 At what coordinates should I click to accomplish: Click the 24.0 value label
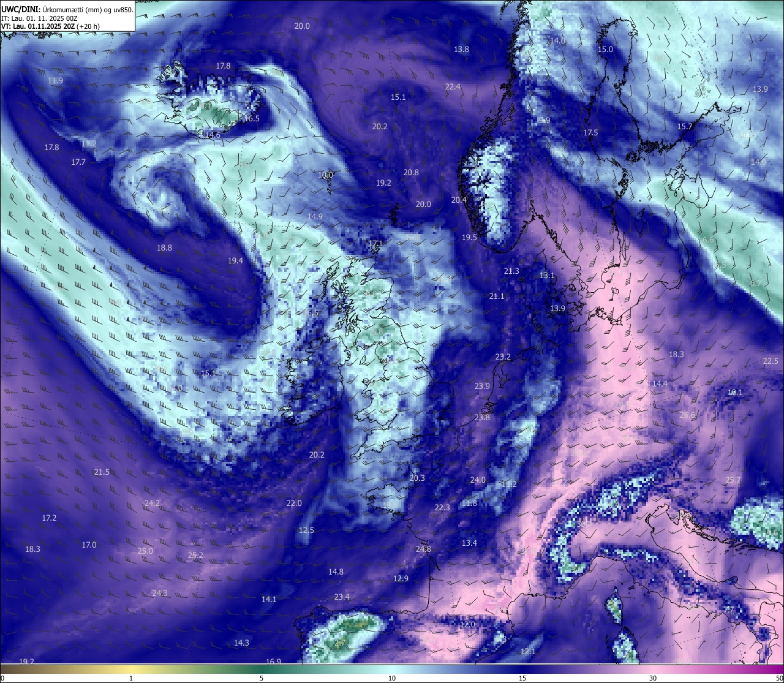click(x=478, y=480)
